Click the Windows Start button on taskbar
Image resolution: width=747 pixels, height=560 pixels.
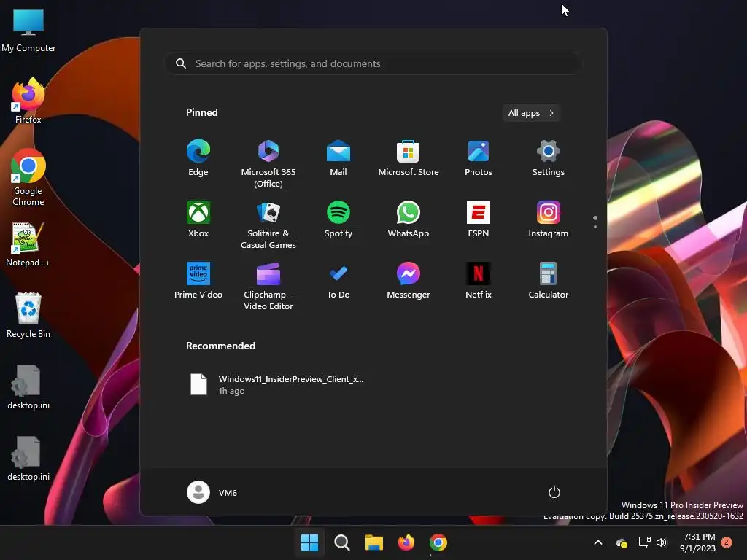309,542
